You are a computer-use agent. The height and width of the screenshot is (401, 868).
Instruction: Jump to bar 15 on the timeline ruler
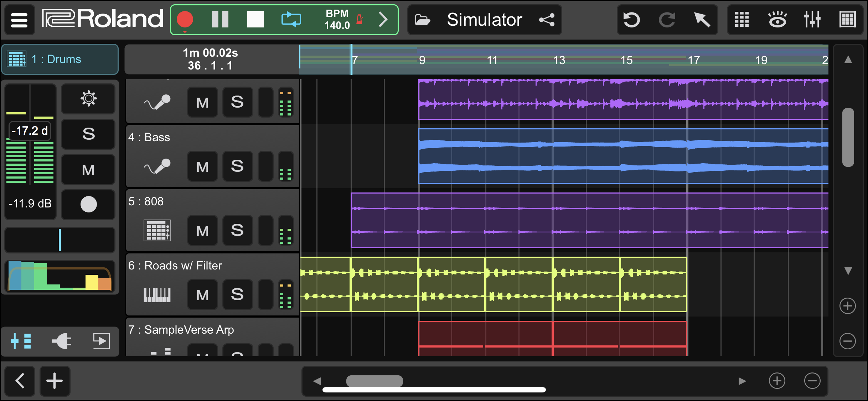pyautogui.click(x=626, y=60)
